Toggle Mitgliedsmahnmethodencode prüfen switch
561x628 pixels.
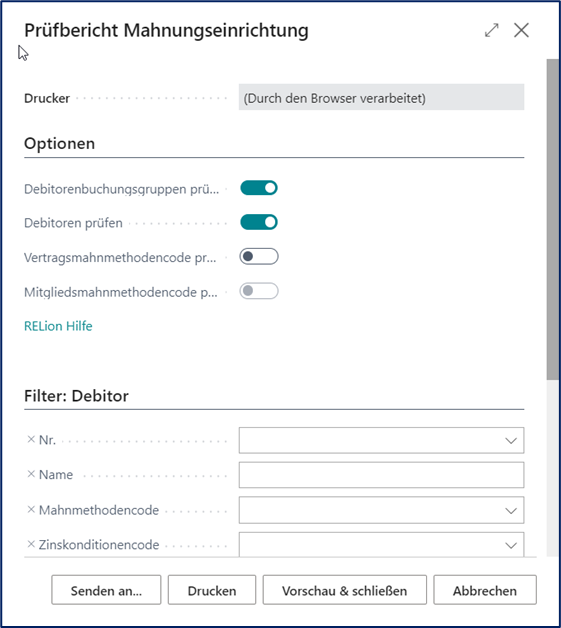(259, 291)
